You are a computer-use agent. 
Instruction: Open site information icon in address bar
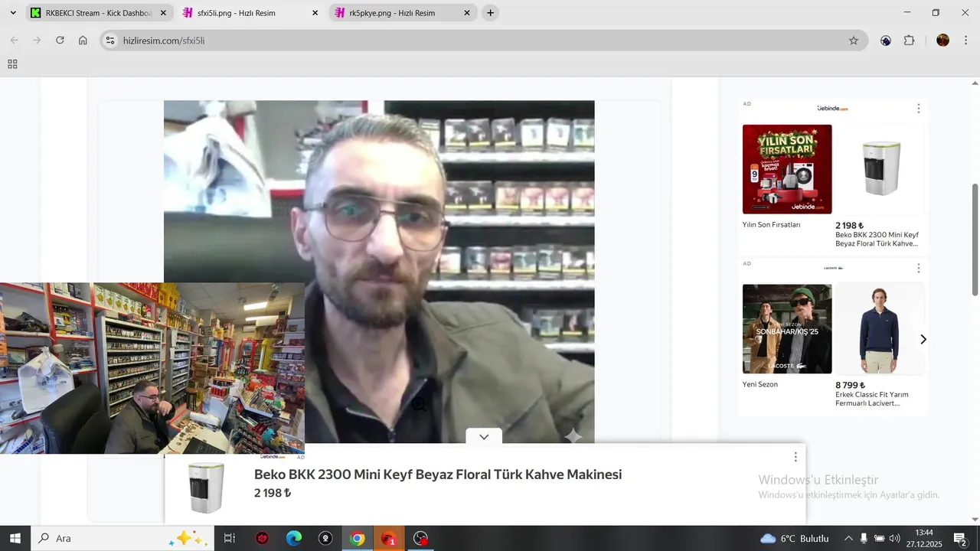tap(110, 41)
